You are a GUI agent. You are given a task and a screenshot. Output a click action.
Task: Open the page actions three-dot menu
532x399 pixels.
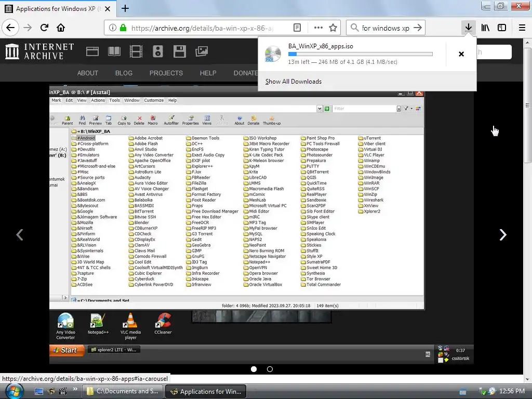click(318, 28)
